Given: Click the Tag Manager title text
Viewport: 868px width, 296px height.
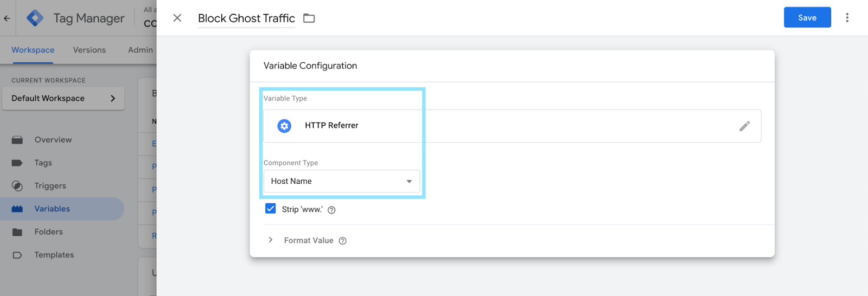Looking at the screenshot, I should pos(89,18).
